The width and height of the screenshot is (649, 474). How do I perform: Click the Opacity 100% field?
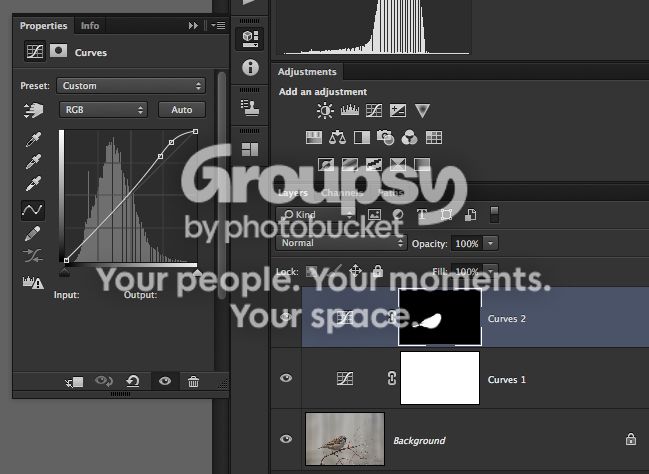tap(467, 243)
